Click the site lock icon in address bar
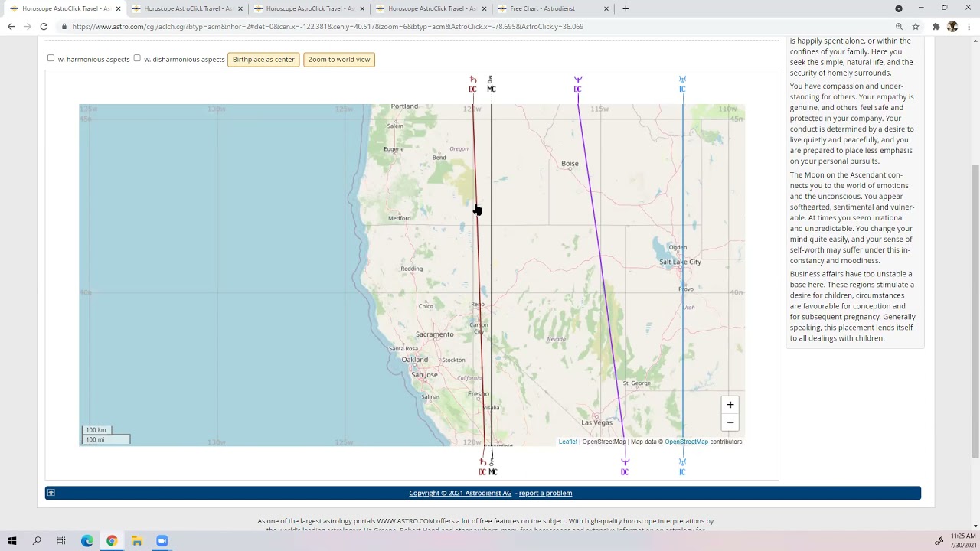 pyautogui.click(x=64, y=26)
